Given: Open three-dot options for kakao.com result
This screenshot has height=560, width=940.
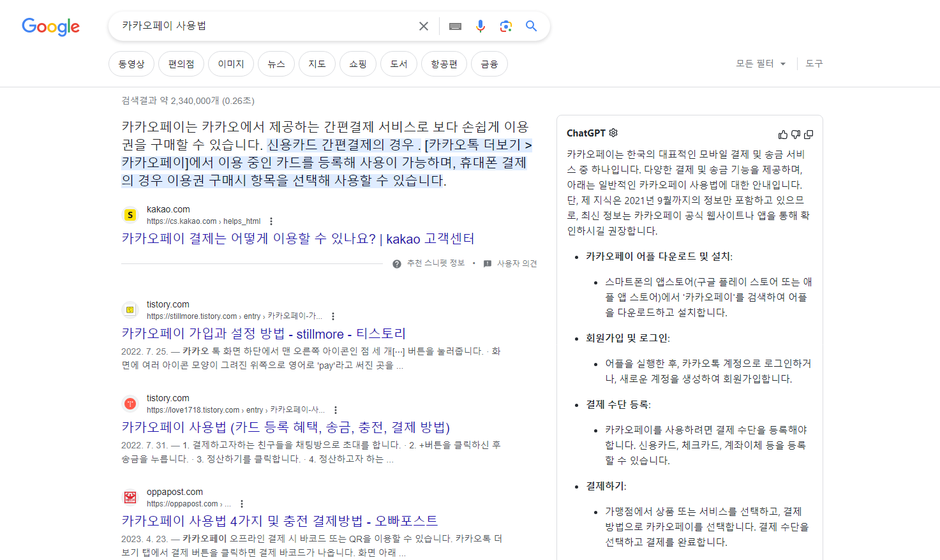Looking at the screenshot, I should pos(271,220).
